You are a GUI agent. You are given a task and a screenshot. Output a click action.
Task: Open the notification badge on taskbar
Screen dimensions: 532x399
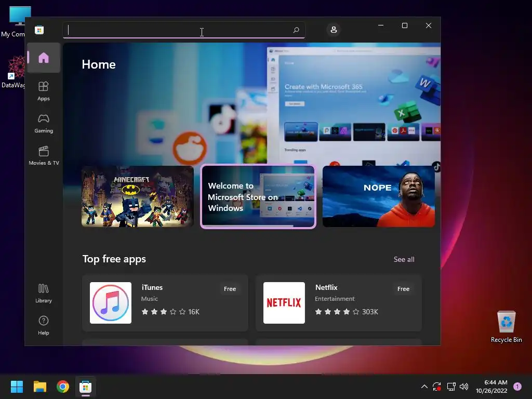click(x=517, y=387)
